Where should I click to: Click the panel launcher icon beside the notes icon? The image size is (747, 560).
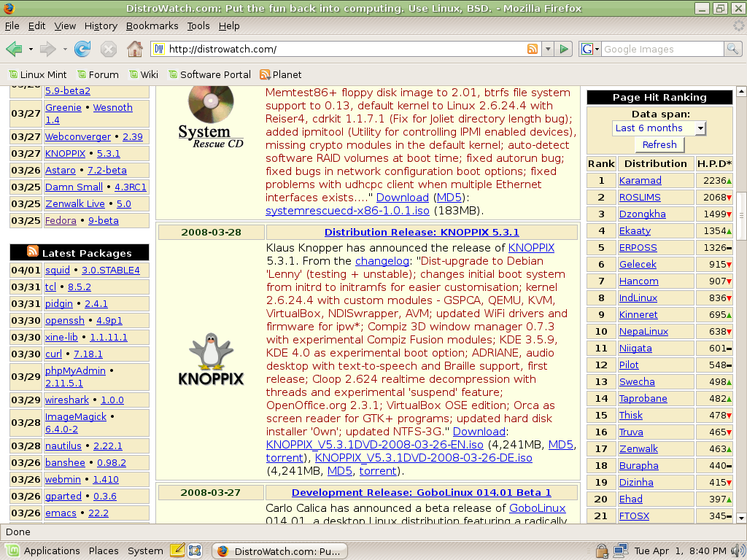(x=195, y=551)
